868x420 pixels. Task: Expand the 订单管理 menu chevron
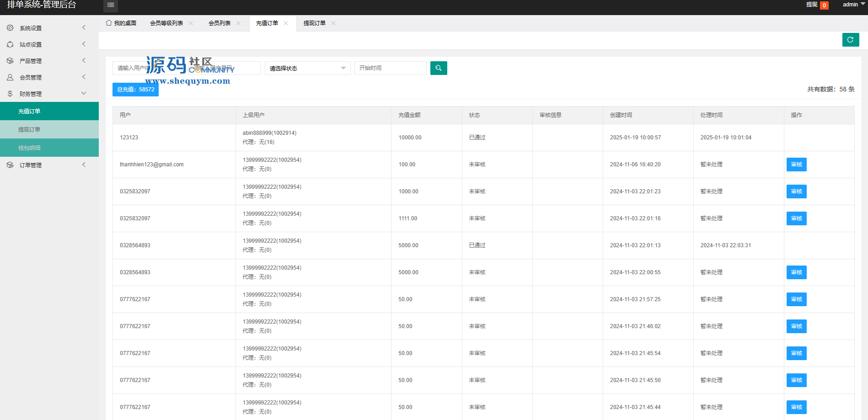click(84, 165)
